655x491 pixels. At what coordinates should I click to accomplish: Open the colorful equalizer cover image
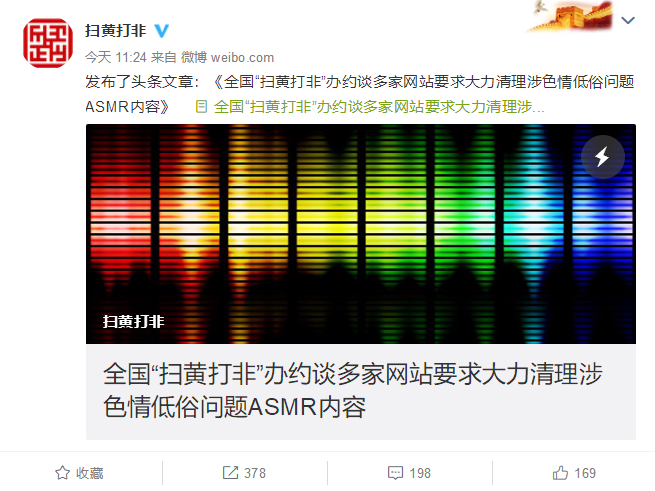coord(361,234)
